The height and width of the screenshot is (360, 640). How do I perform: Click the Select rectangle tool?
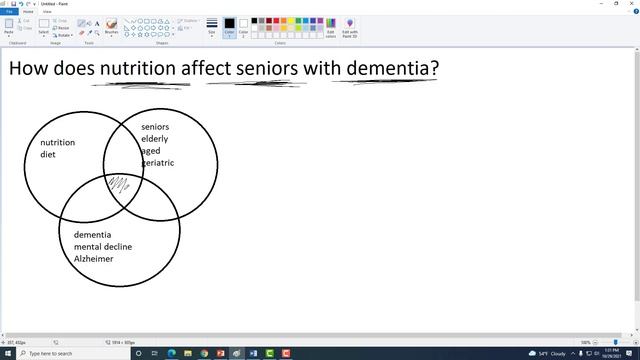tap(44, 24)
